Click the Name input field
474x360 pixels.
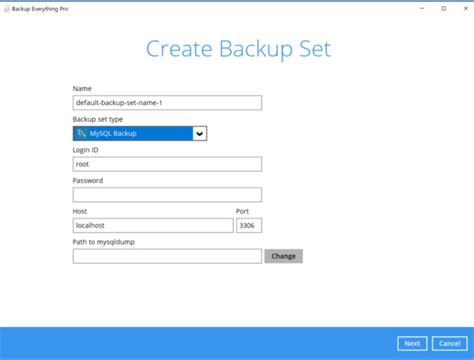pyautogui.click(x=167, y=103)
